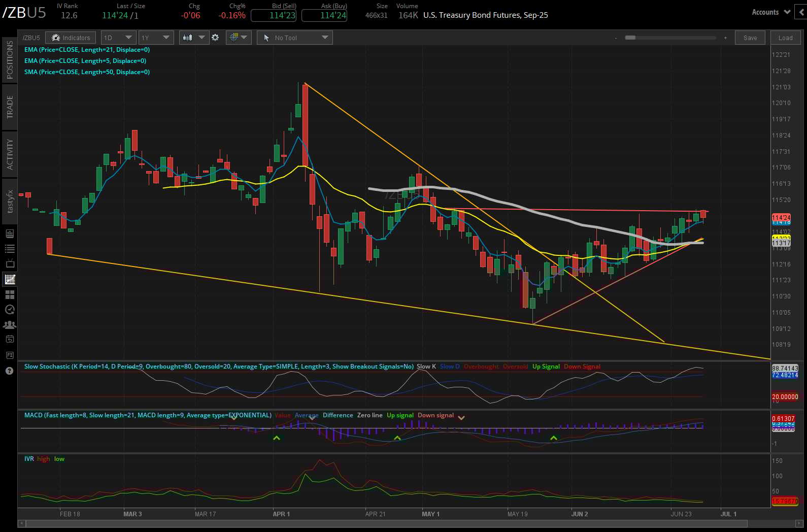Image resolution: width=807 pixels, height=532 pixels.
Task: Click the 20.00000 oversold value tag
Action: pos(785,397)
